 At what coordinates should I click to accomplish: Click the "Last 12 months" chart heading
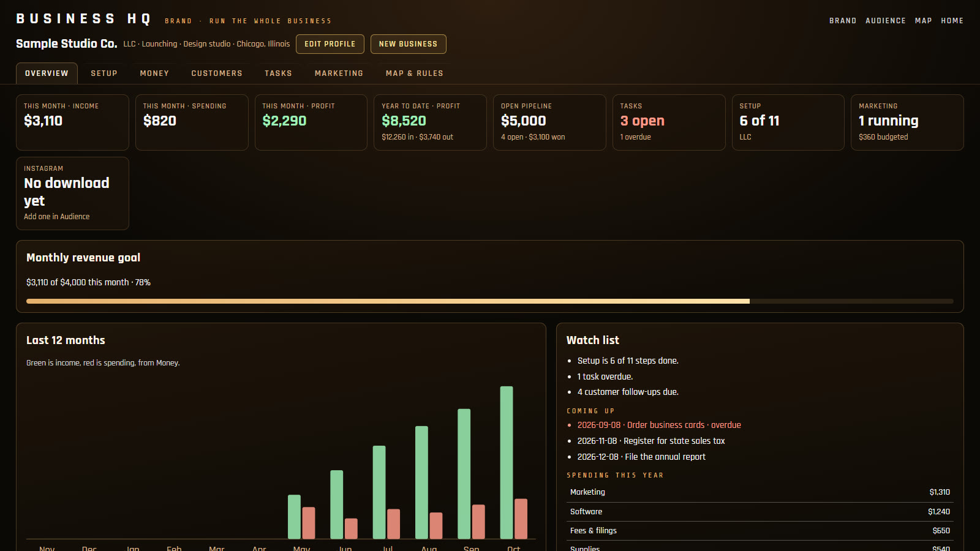click(66, 340)
